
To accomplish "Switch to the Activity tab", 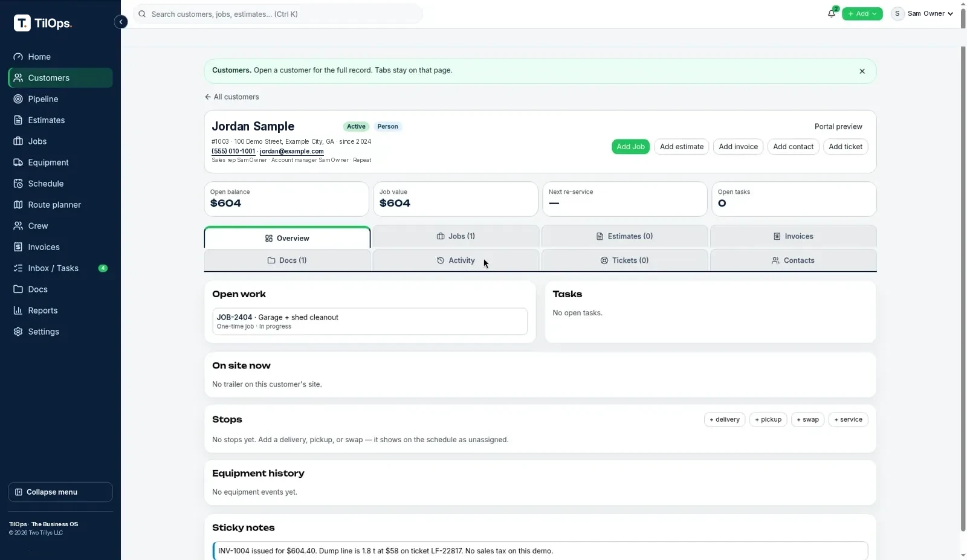I will [456, 260].
